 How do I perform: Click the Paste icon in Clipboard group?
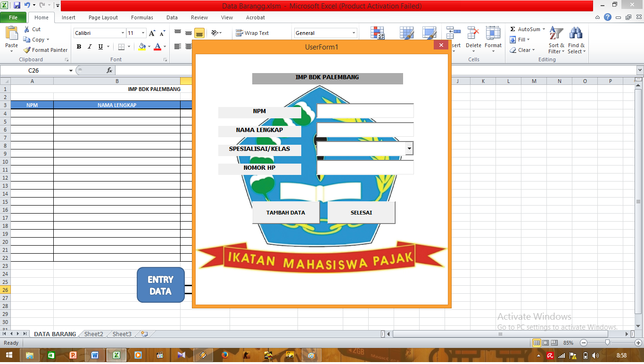click(11, 34)
